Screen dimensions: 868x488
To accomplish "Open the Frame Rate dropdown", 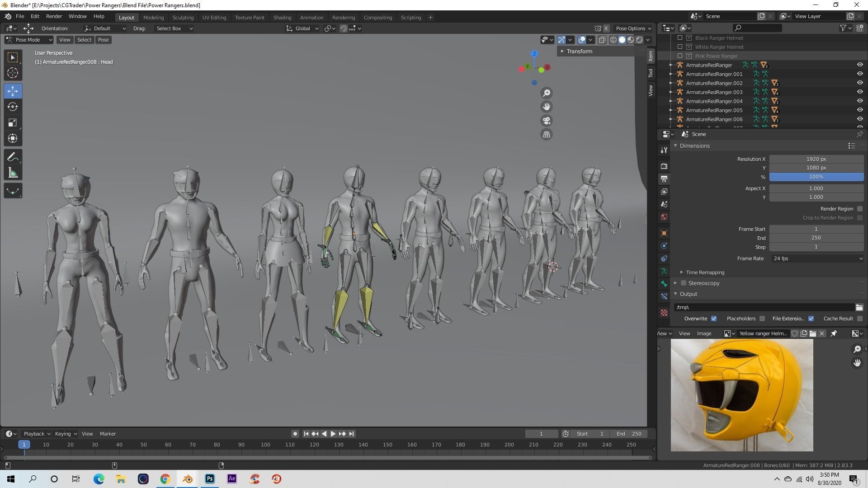I will 816,258.
